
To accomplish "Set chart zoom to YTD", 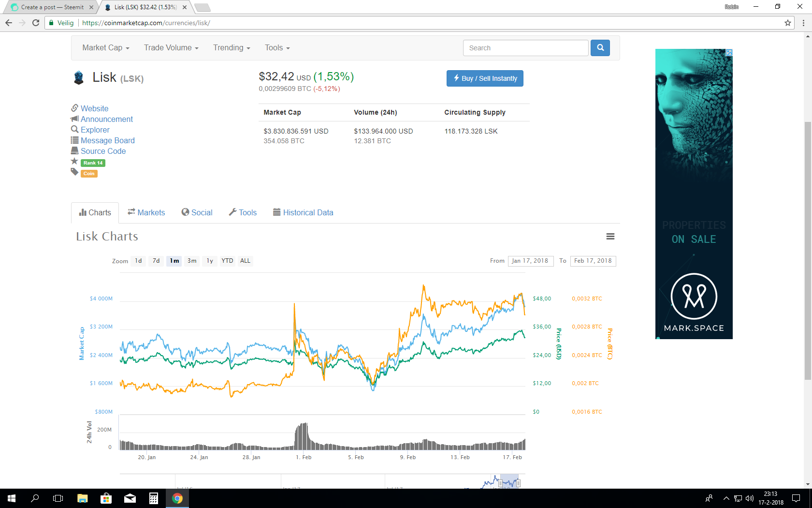I will click(227, 261).
